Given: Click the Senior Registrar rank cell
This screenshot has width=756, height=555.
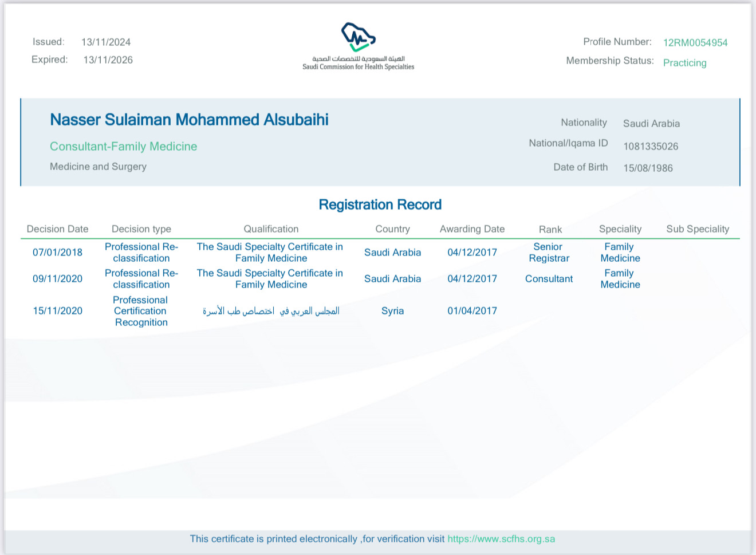Looking at the screenshot, I should coord(549,253).
